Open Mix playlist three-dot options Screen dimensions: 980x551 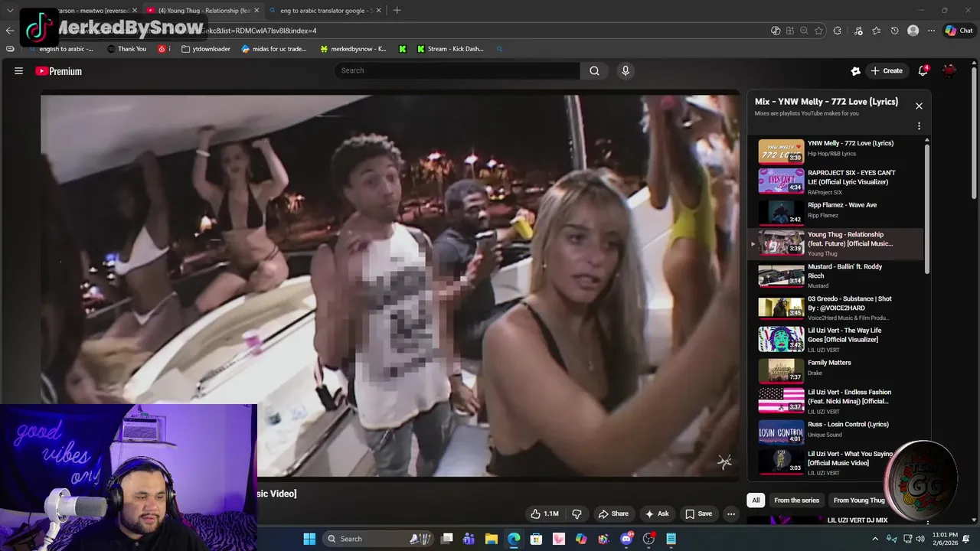click(x=919, y=126)
